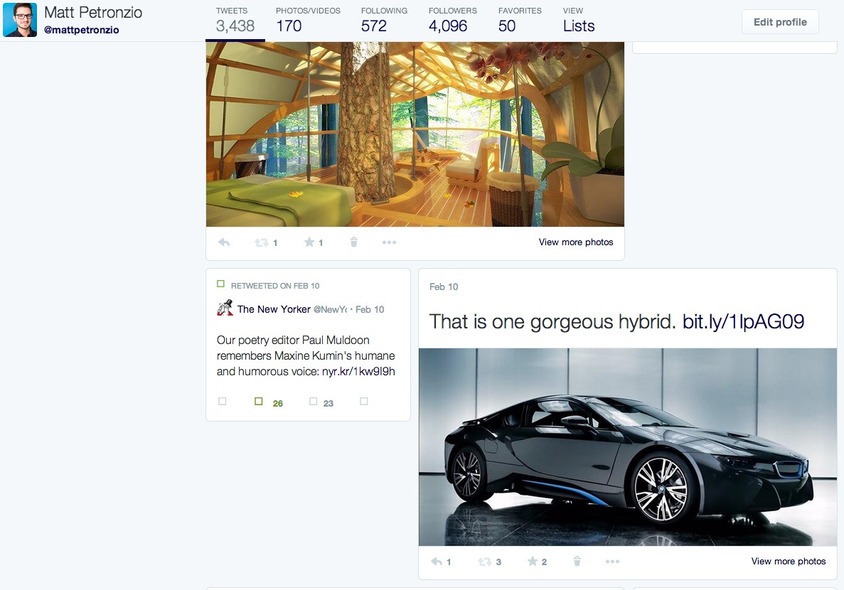Click Matt Petronzio's profile picture
The image size is (844, 590).
coord(20,20)
